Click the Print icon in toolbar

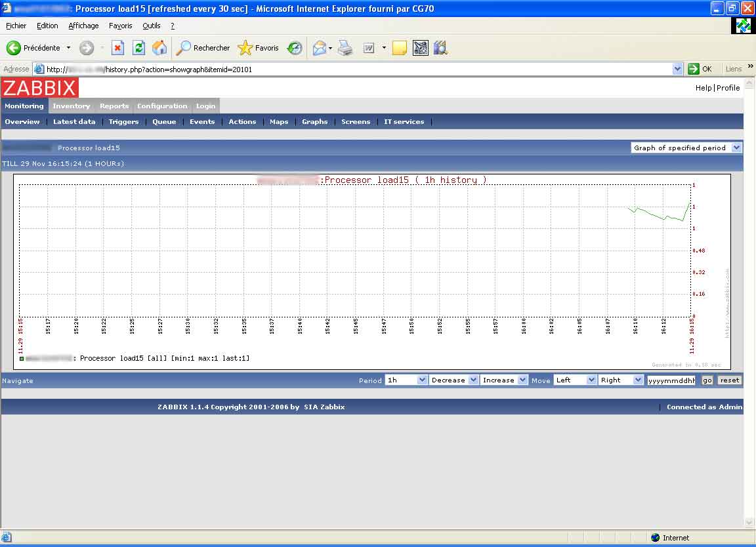tap(346, 48)
